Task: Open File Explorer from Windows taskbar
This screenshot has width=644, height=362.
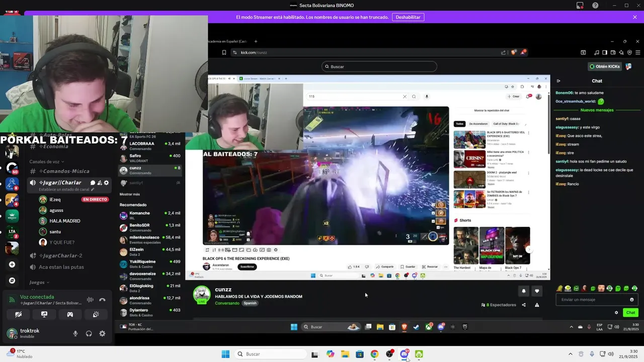Action: coord(345,354)
